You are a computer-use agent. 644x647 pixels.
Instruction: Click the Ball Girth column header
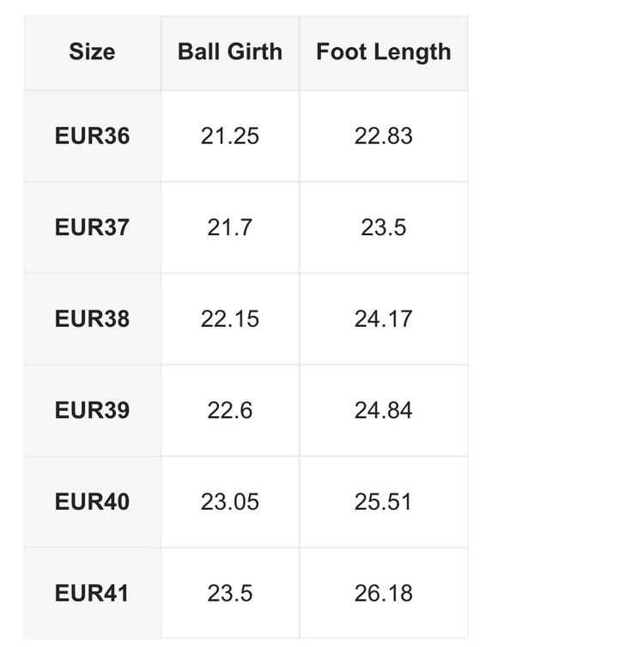point(229,51)
